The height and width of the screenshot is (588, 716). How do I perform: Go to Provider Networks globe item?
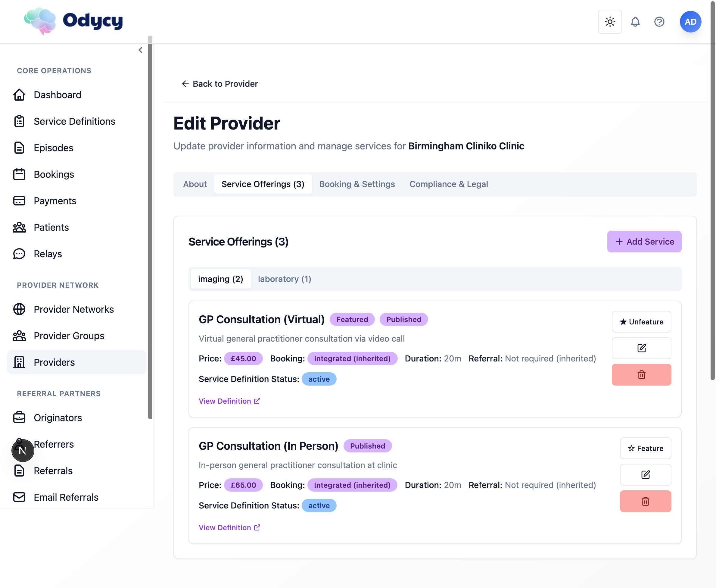(x=73, y=309)
